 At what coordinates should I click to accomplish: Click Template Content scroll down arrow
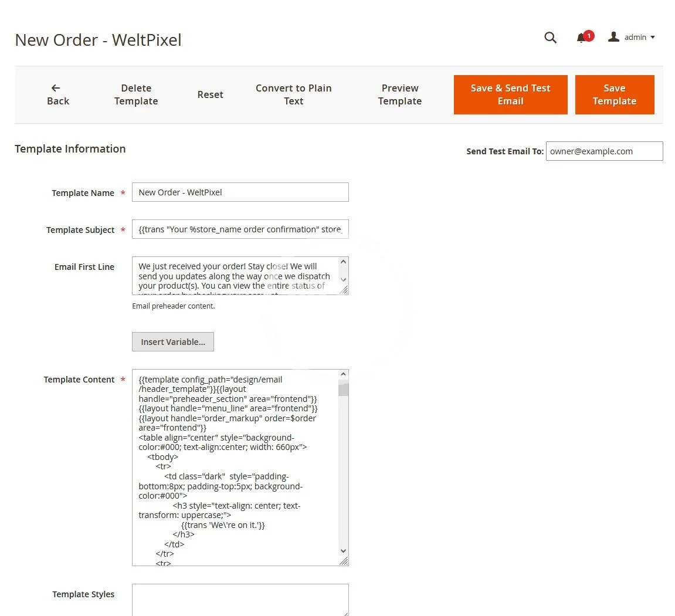click(x=344, y=551)
